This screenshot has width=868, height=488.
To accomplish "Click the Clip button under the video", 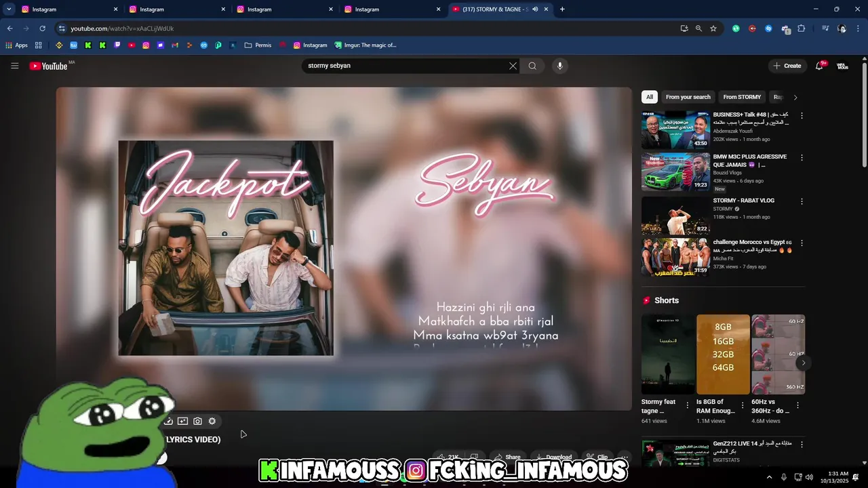I will tap(597, 457).
